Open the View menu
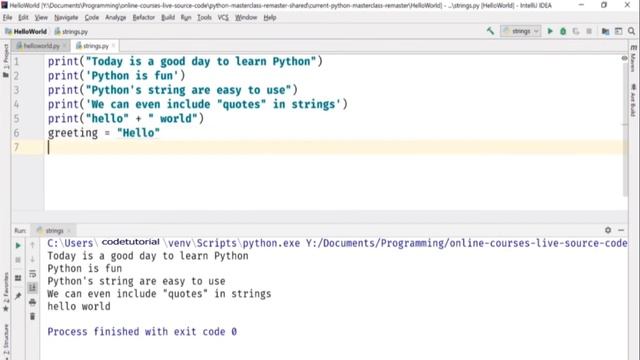 41,18
